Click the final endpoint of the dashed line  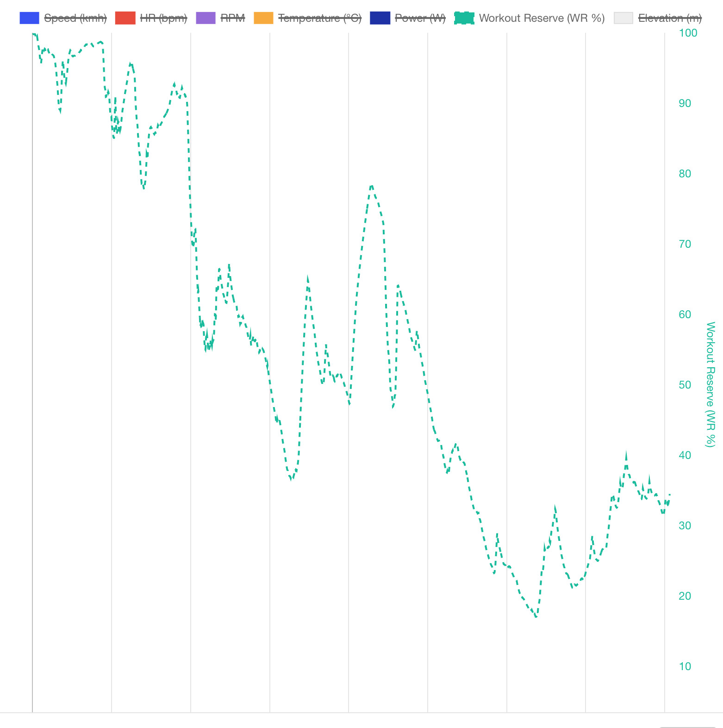[669, 495]
